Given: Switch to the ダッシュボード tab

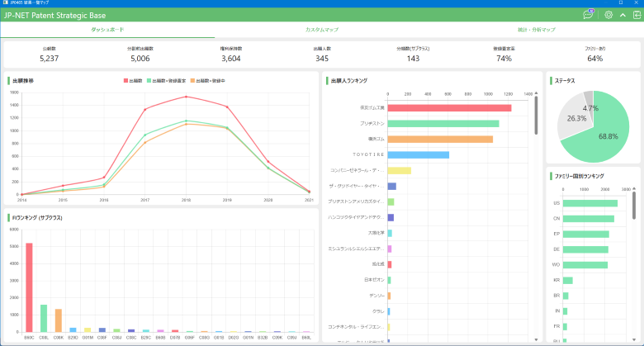Looking at the screenshot, I should click(x=107, y=30).
